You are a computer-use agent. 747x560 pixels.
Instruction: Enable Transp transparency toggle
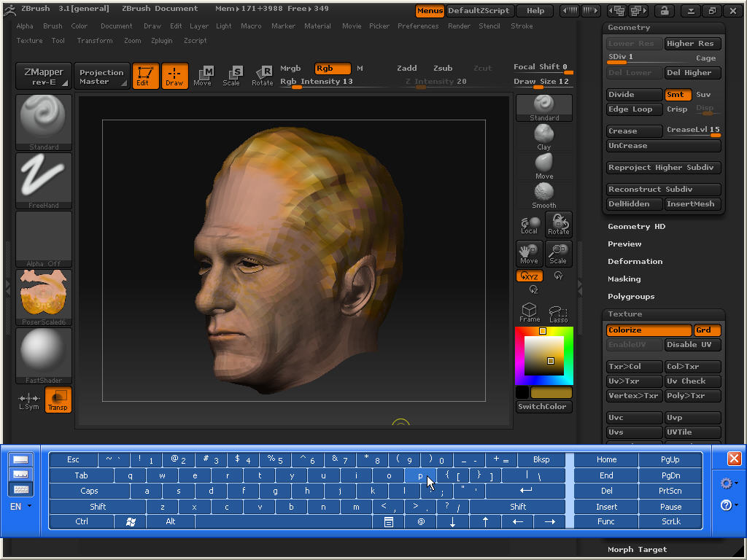click(58, 400)
